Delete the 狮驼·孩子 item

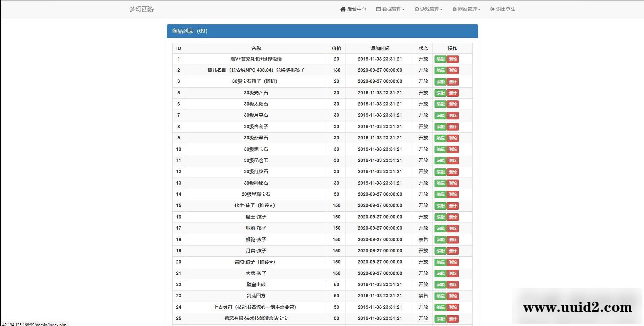453,239
